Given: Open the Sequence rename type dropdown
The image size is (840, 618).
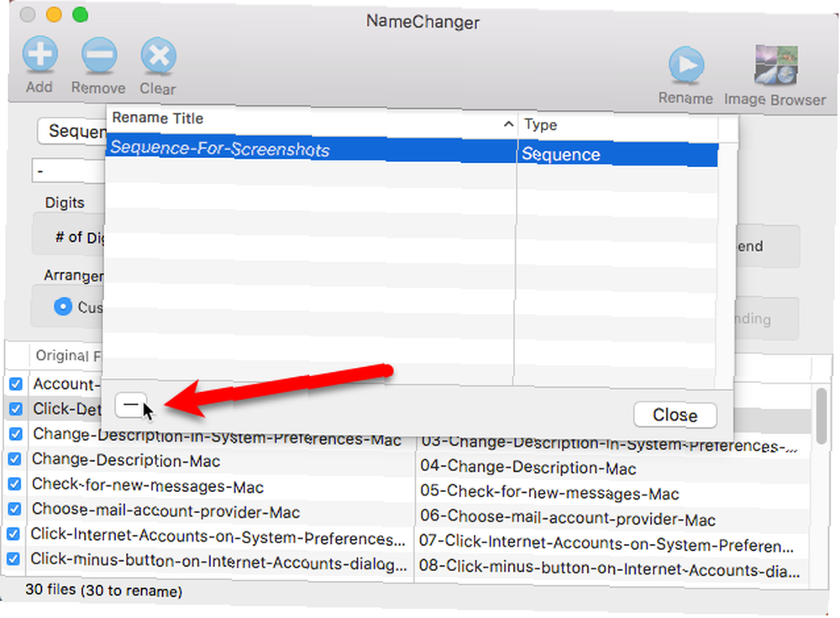Looking at the screenshot, I should point(71,131).
